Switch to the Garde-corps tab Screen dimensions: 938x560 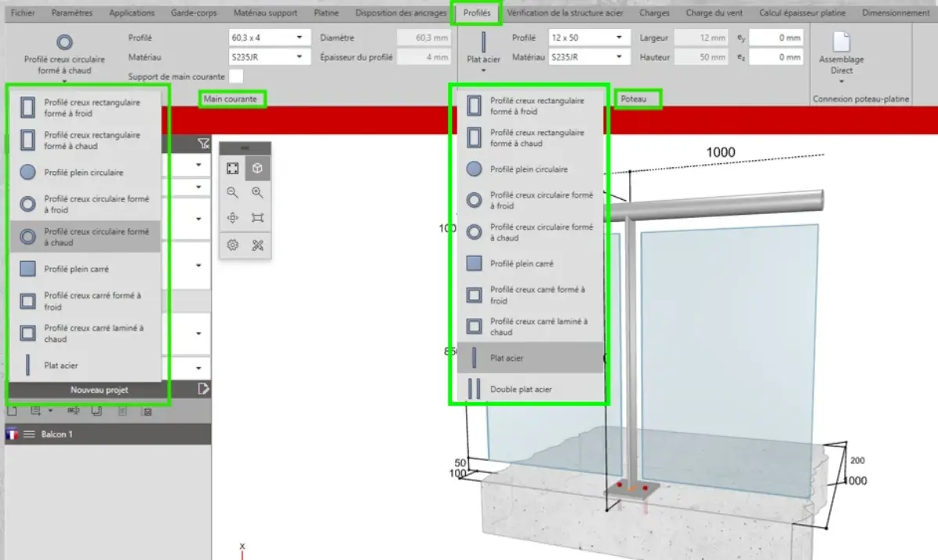pyautogui.click(x=194, y=12)
